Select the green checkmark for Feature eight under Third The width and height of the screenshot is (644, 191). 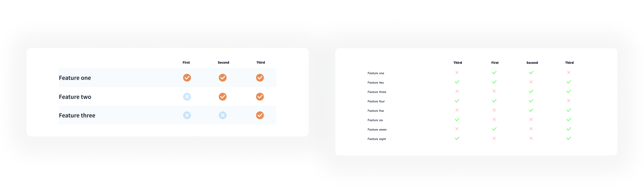[569, 138]
